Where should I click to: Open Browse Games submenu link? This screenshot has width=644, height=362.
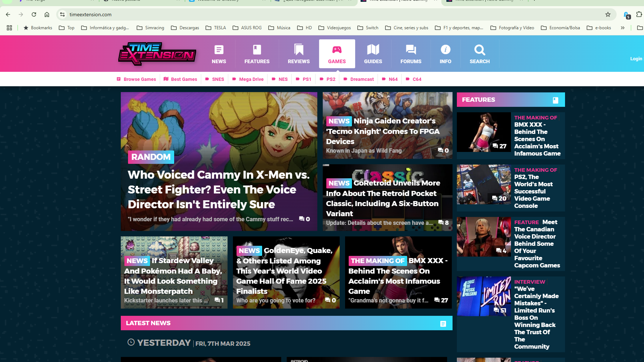(x=136, y=79)
